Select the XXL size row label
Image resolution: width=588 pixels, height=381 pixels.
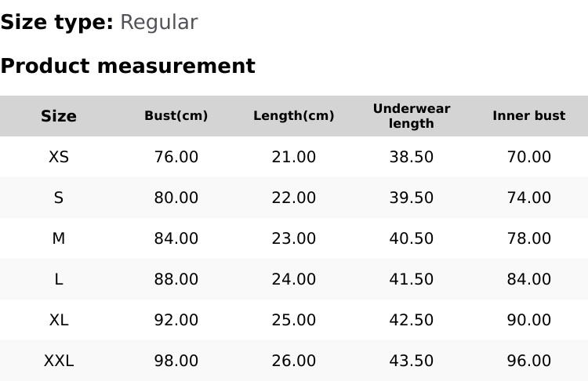[59, 361]
